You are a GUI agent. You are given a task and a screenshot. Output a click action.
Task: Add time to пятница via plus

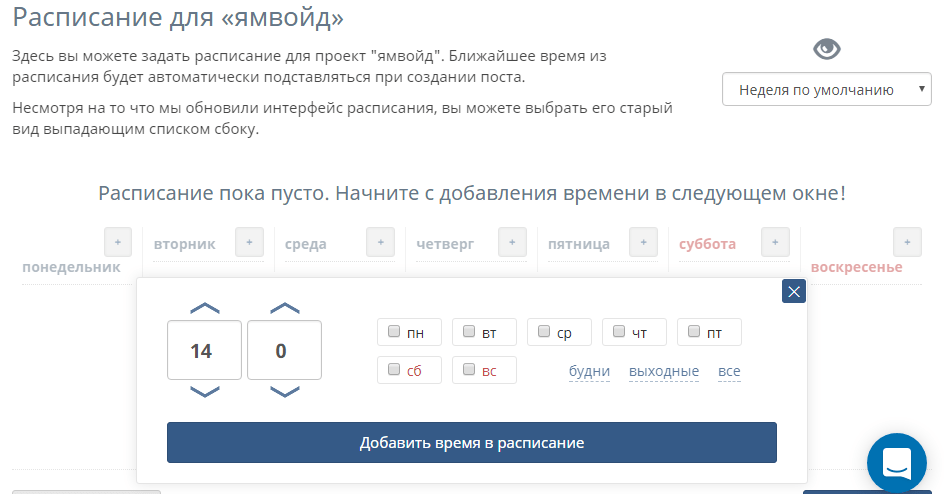coord(643,242)
